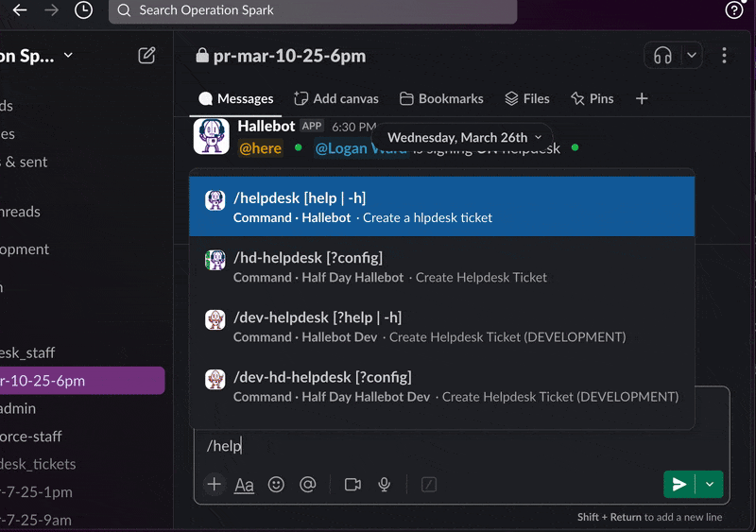Switch to the Messages tab
Image resolution: width=756 pixels, height=532 pixels.
pyautogui.click(x=235, y=99)
